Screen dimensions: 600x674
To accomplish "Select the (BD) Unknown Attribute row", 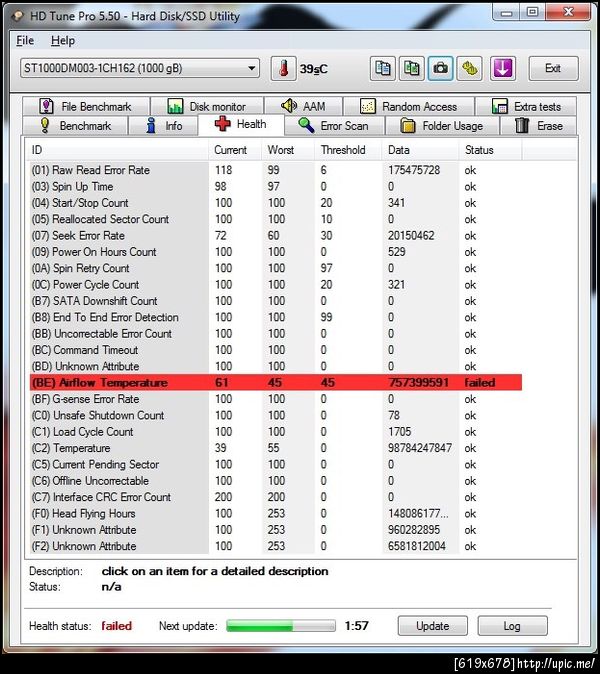I will coord(276,366).
